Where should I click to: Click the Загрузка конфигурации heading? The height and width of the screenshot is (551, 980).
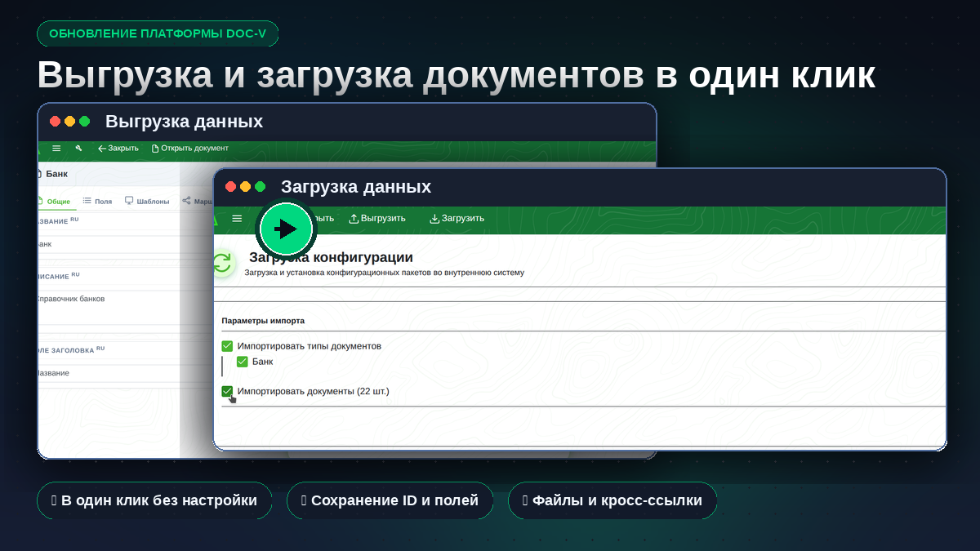click(x=331, y=257)
